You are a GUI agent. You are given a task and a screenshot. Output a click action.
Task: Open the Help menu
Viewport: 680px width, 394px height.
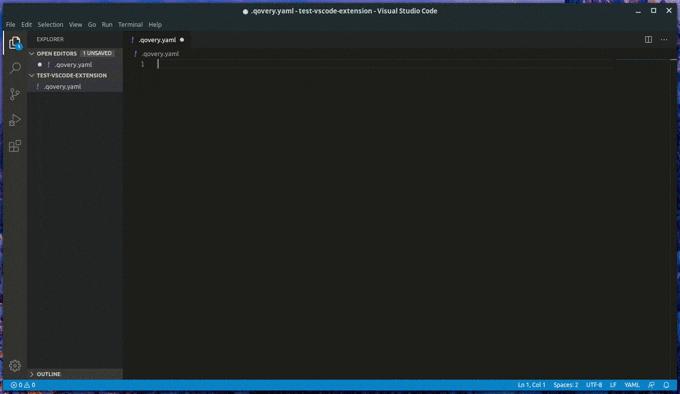pos(155,25)
